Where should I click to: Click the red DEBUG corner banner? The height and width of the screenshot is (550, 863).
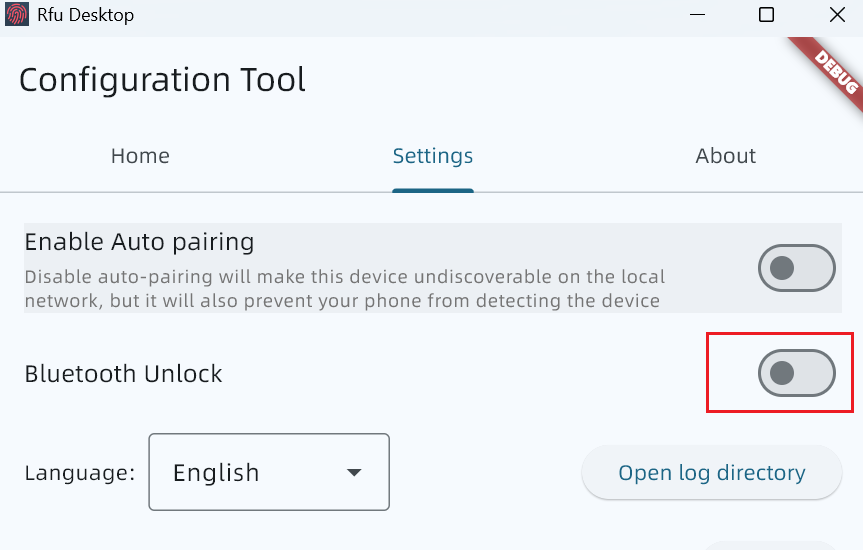(835, 70)
